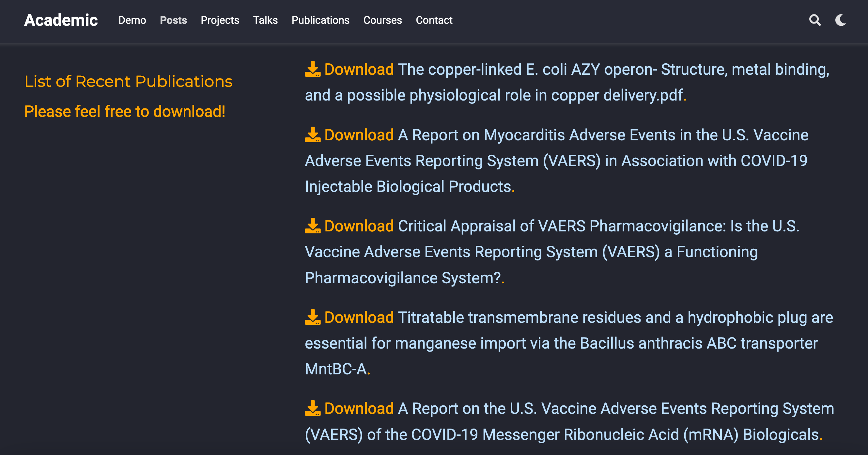This screenshot has width=868, height=455.
Task: Navigate to Projects in the navbar
Action: 220,20
